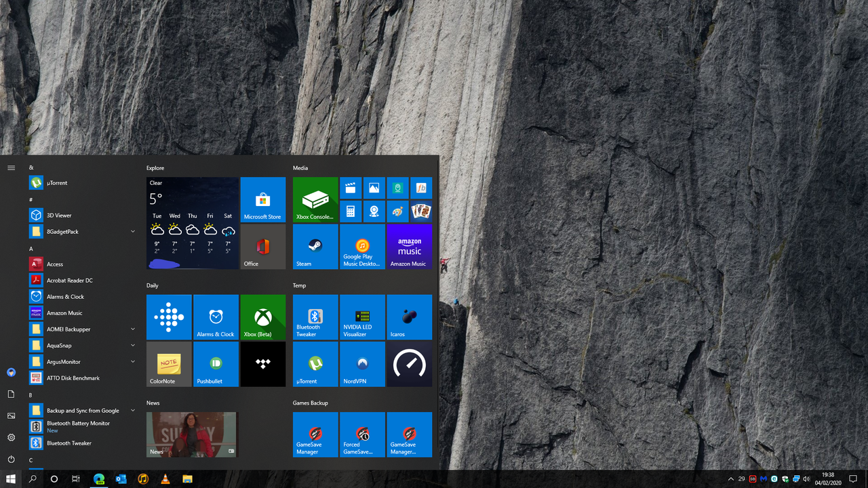Open the Microsoft Store tile
This screenshot has height=488, width=868.
point(263,200)
